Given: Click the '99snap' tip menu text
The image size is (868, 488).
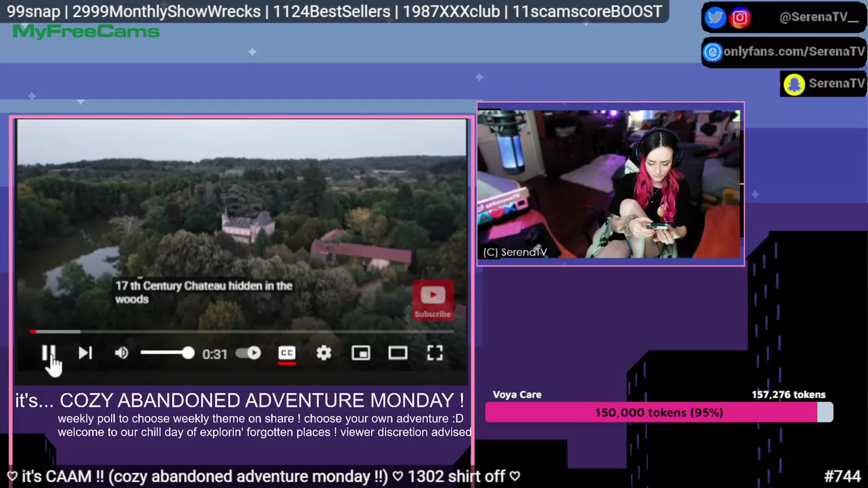Looking at the screenshot, I should coord(33,11).
